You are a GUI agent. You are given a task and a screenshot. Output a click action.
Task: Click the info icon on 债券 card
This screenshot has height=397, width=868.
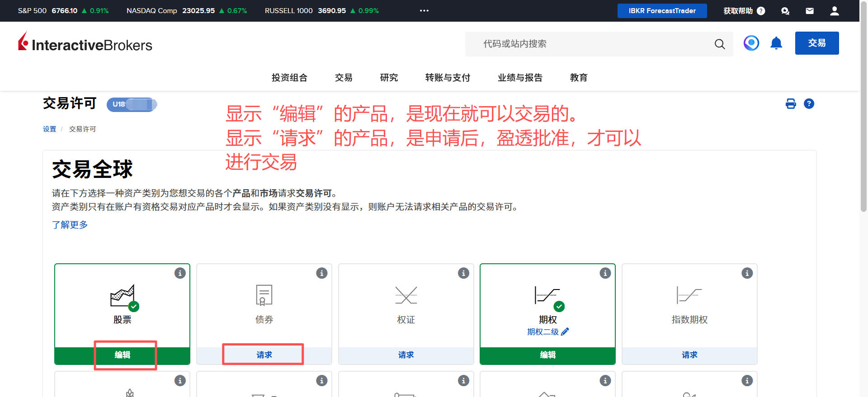(x=321, y=273)
